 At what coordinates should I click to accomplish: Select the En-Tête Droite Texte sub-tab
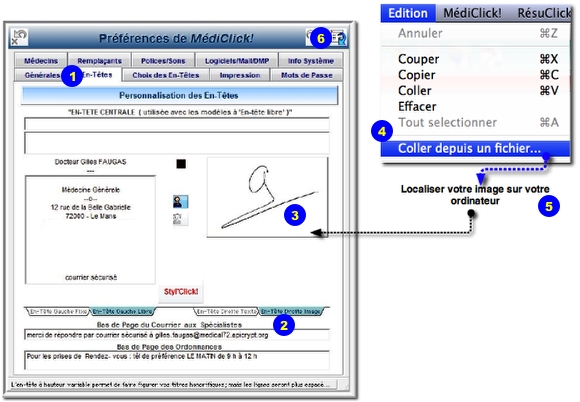click(226, 312)
